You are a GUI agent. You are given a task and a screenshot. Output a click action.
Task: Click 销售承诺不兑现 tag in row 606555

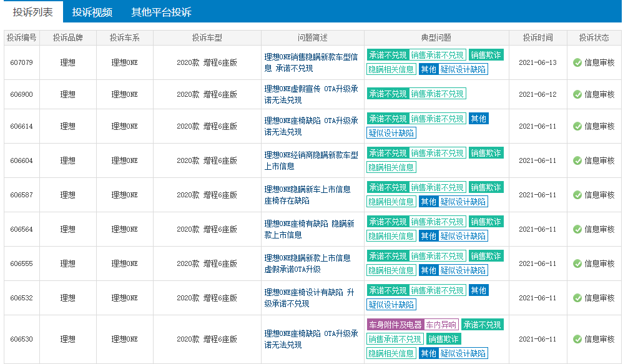click(x=438, y=256)
